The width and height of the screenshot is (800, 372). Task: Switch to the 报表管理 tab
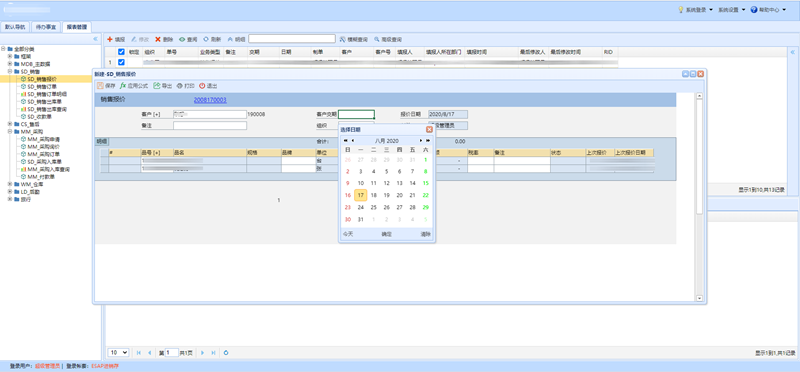[x=77, y=27]
